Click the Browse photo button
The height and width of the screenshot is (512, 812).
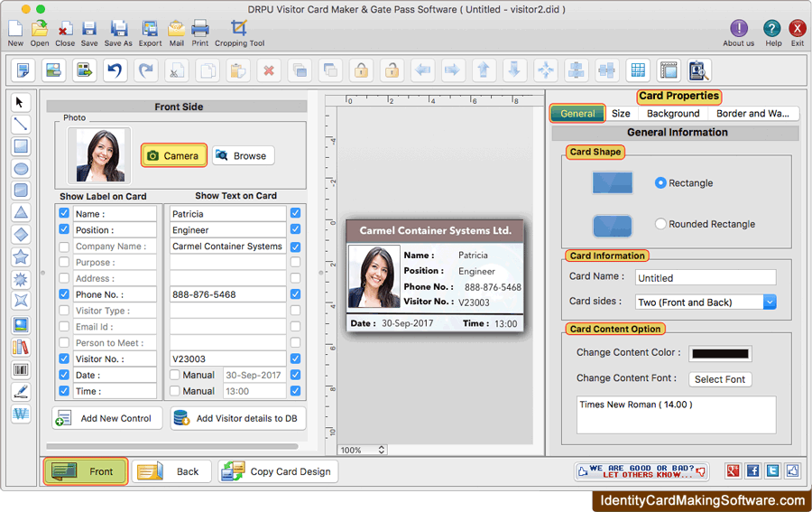[243, 155]
